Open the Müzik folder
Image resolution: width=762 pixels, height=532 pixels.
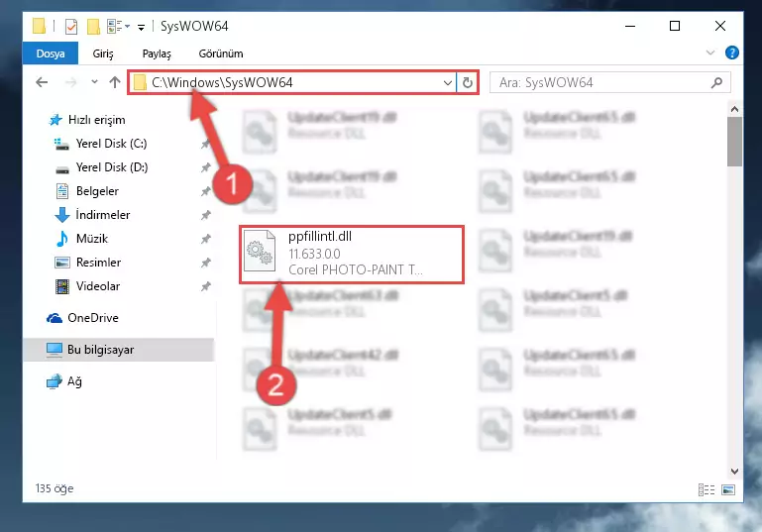pos(92,239)
